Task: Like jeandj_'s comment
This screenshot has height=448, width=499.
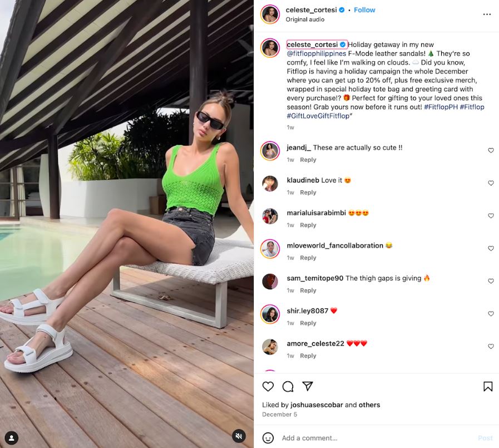Action: [491, 150]
